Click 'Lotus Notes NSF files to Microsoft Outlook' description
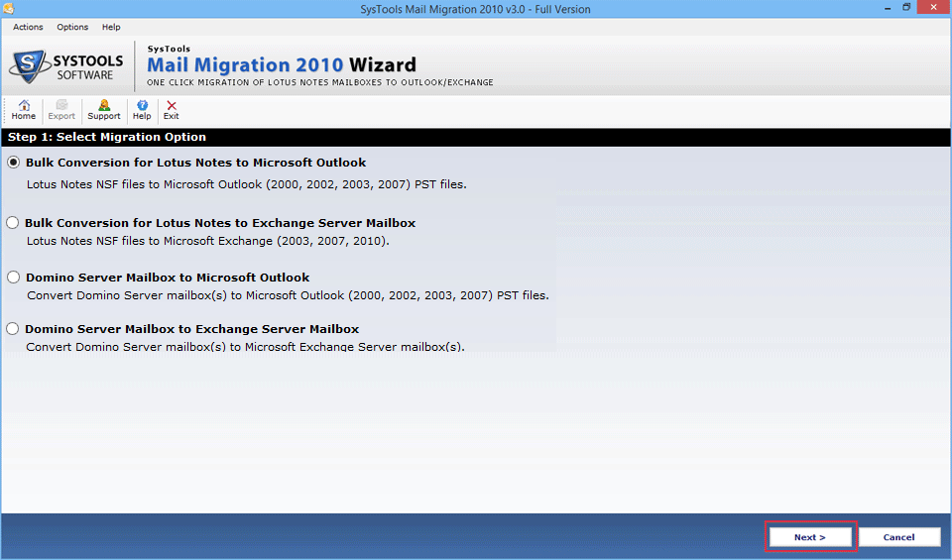Viewport: 952px width, 560px height. pos(247,184)
